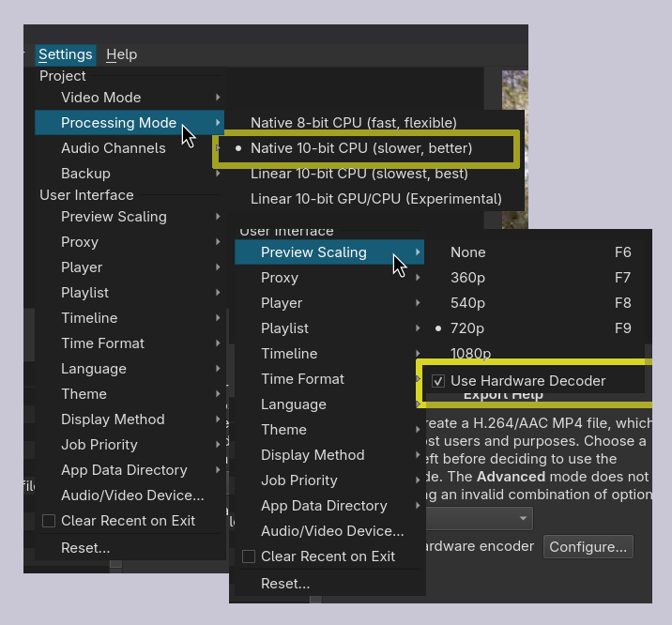The width and height of the screenshot is (672, 625).
Task: Click the highlighted Preview Scaling entry
Action: [313, 252]
